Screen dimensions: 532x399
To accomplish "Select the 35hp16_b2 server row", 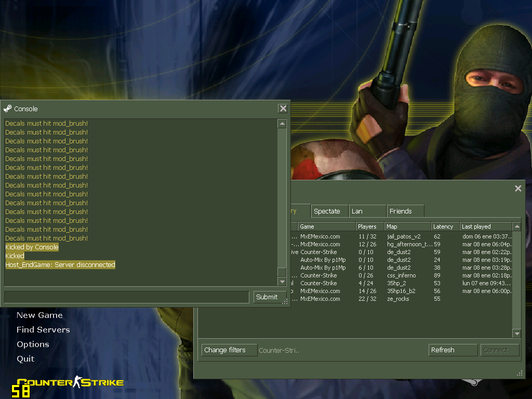I will [x=402, y=291].
